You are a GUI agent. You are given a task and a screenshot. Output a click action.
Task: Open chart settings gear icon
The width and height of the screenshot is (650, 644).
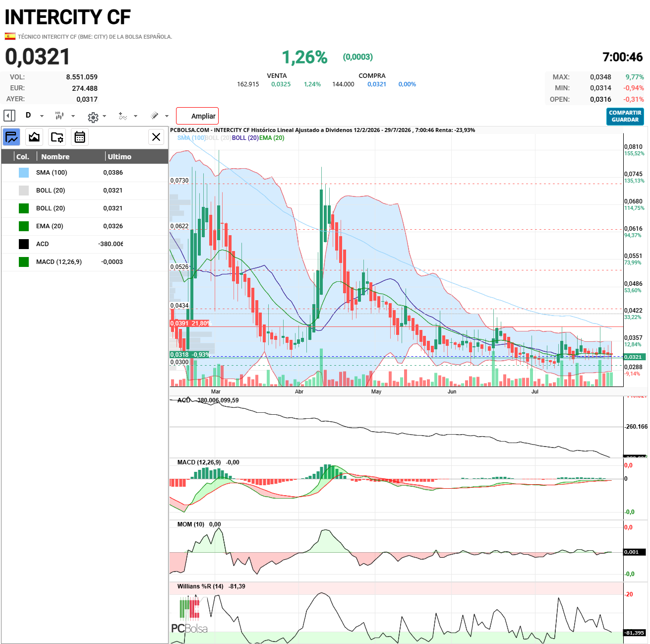[93, 117]
